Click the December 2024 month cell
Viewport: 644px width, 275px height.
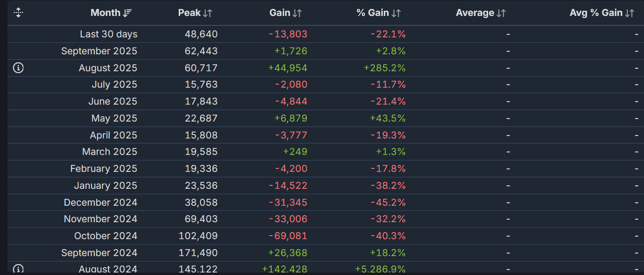[101, 203]
